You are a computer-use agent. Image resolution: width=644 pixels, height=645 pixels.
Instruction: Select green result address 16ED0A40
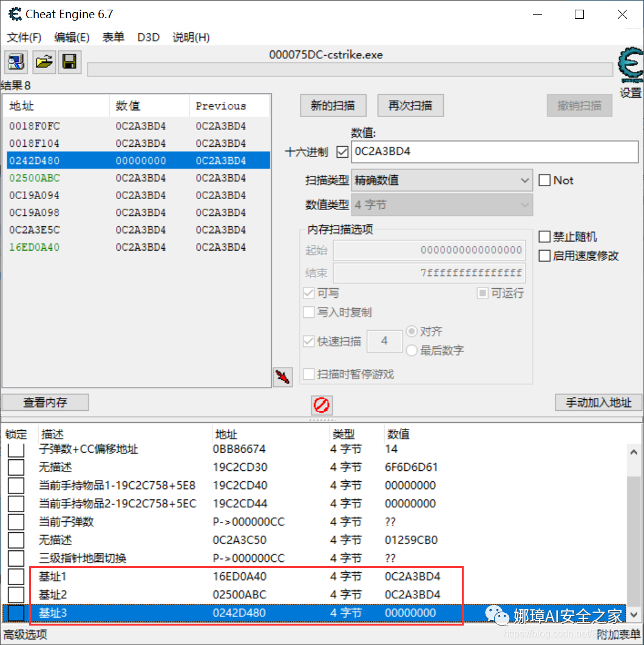pos(35,247)
